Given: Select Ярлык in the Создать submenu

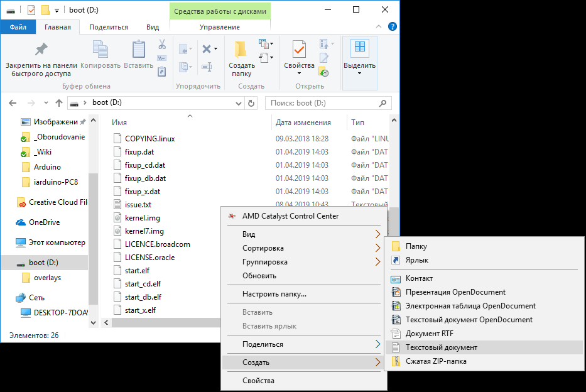Looking at the screenshot, I should pyautogui.click(x=484, y=260).
